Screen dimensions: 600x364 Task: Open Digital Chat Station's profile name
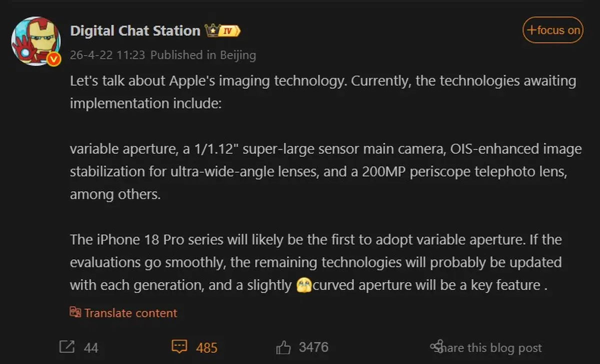pos(135,30)
